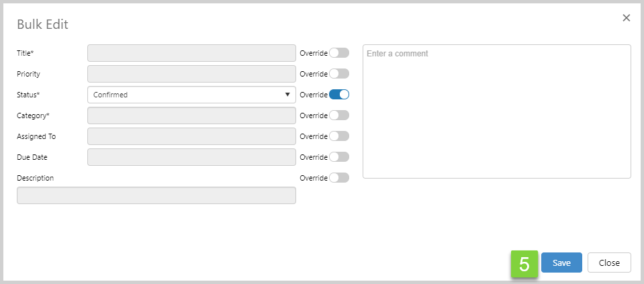644x284 pixels.
Task: Disable the Status override toggle
Action: (339, 95)
